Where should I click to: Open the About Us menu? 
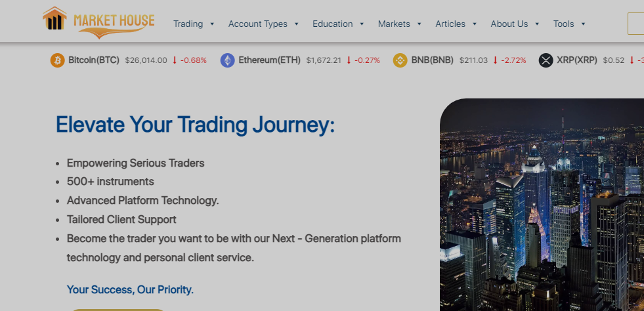pyautogui.click(x=509, y=24)
